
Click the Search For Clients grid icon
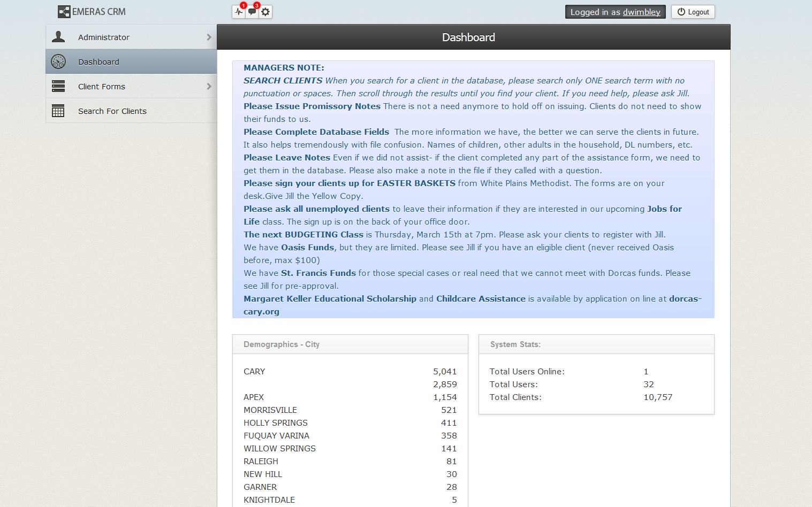point(58,111)
